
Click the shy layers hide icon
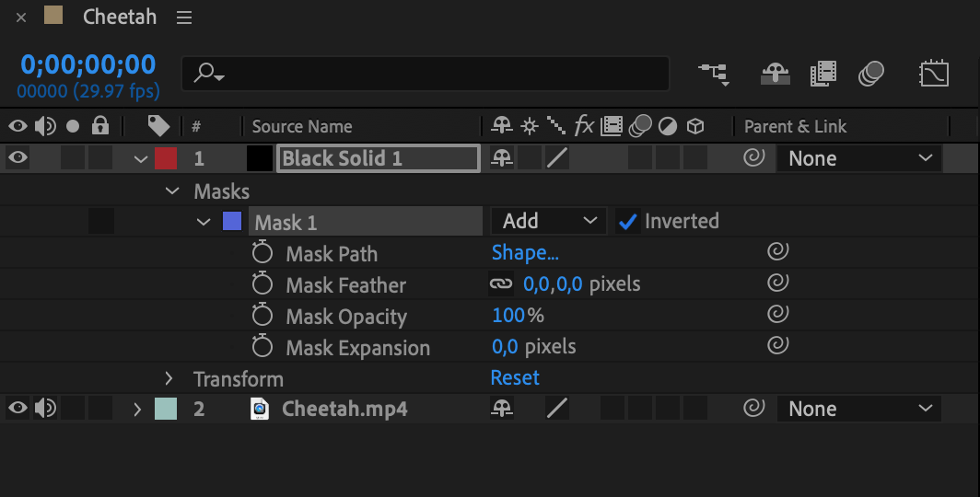pyautogui.click(x=775, y=73)
